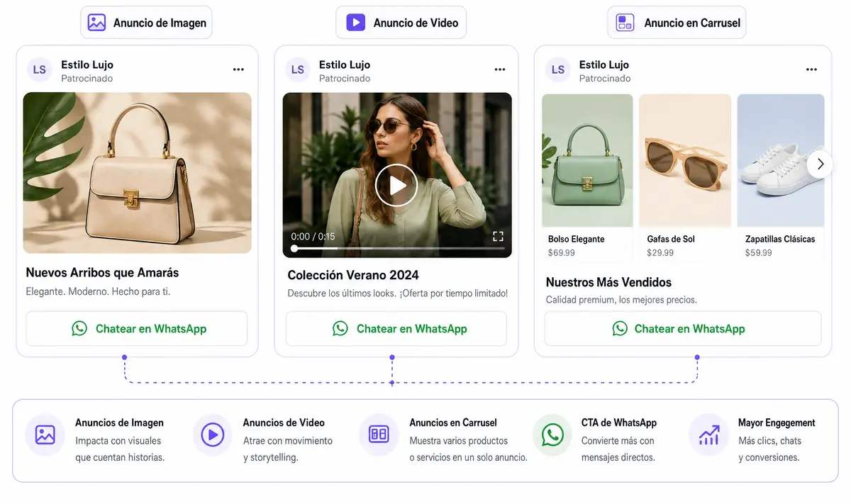Screen dimensions: 851x504
Task: Chatear en WhatsApp under Colección Verano 2024
Action: [x=396, y=328]
